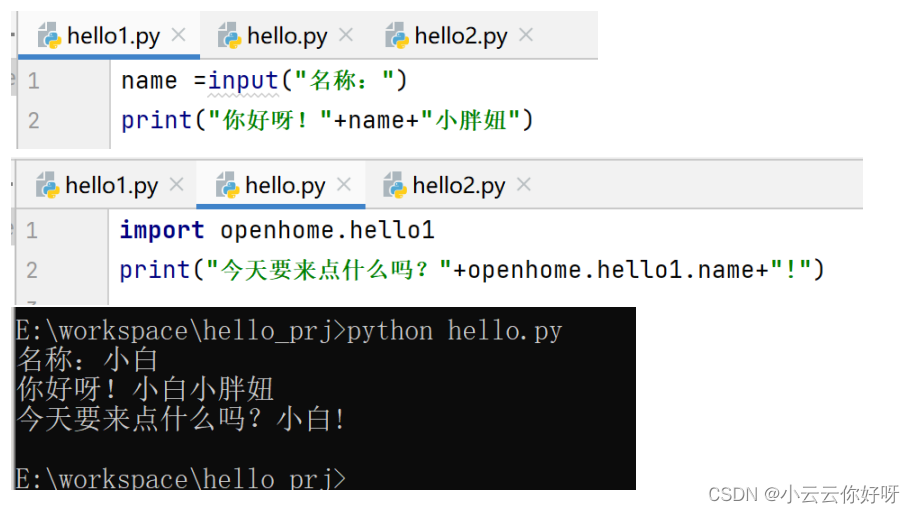Select hello.py tab in top editor
The image size is (915, 513).
coord(286,36)
